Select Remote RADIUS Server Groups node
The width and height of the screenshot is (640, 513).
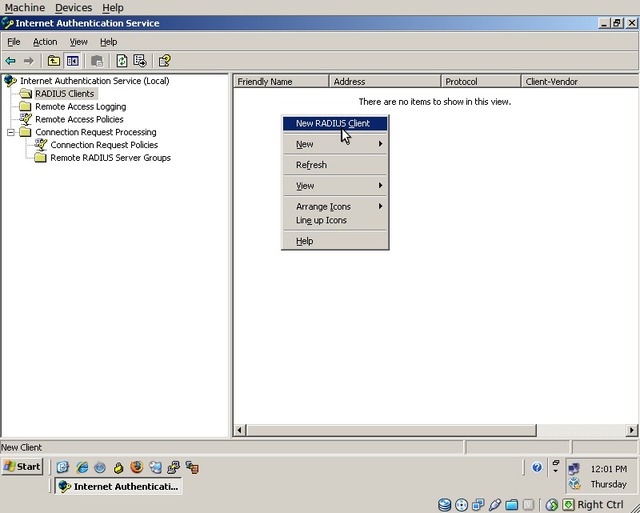(110, 158)
